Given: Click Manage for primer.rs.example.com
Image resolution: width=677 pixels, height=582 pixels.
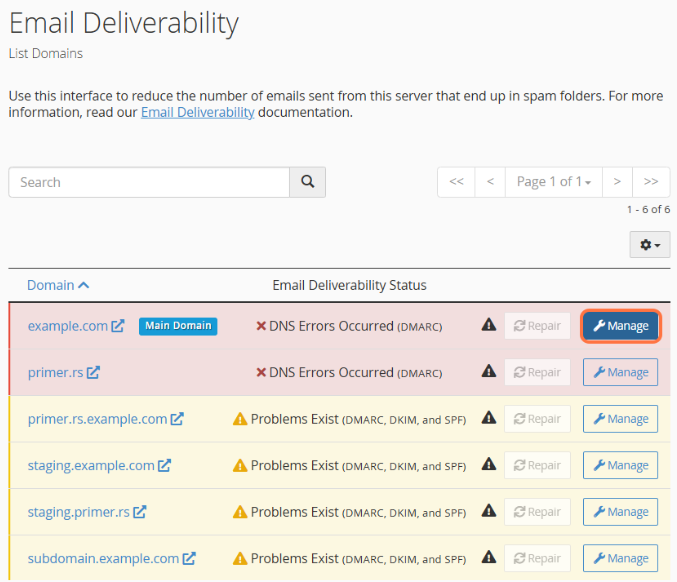Looking at the screenshot, I should (x=620, y=419).
